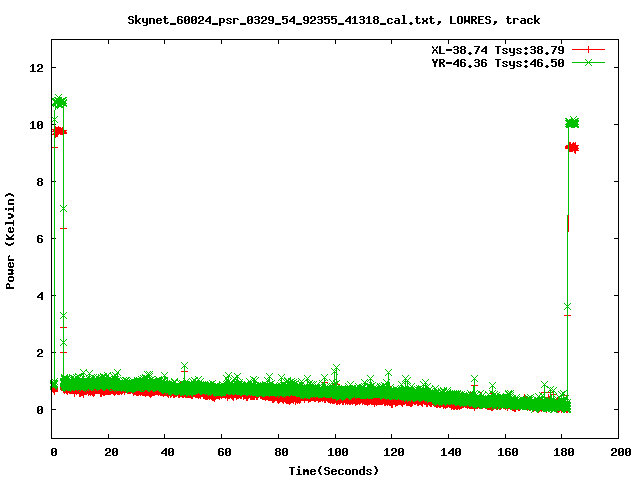Click x-axis tick label 140

(451, 452)
